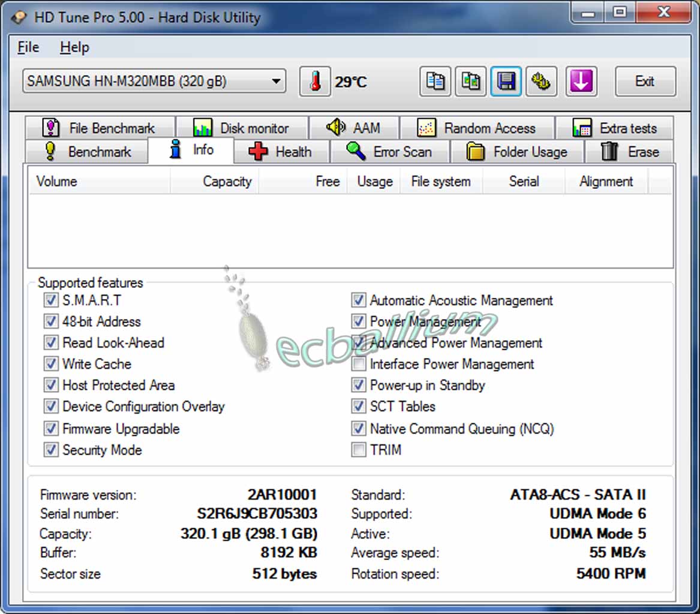The image size is (700, 614).
Task: Click the purple down arrow icon
Action: coord(581,82)
